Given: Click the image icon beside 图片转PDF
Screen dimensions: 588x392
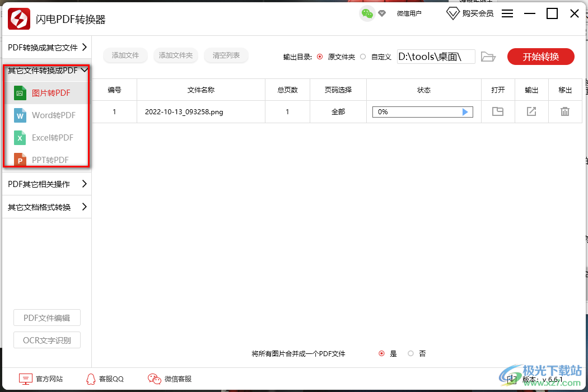Looking at the screenshot, I should [x=20, y=93].
